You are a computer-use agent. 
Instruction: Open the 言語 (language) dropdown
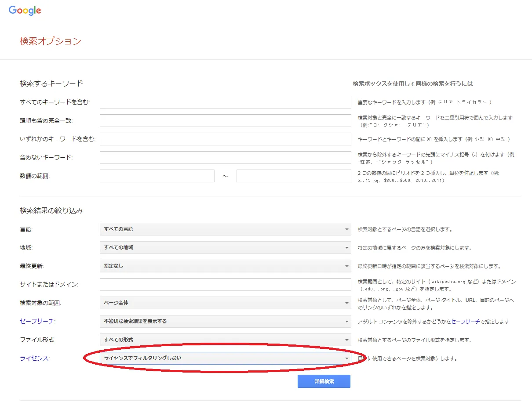point(225,229)
